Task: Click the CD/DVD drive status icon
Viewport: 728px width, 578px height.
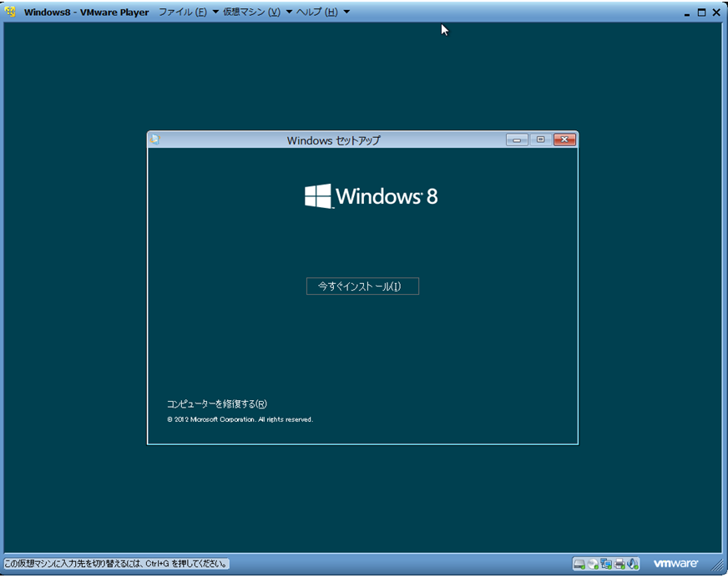Action: (593, 564)
